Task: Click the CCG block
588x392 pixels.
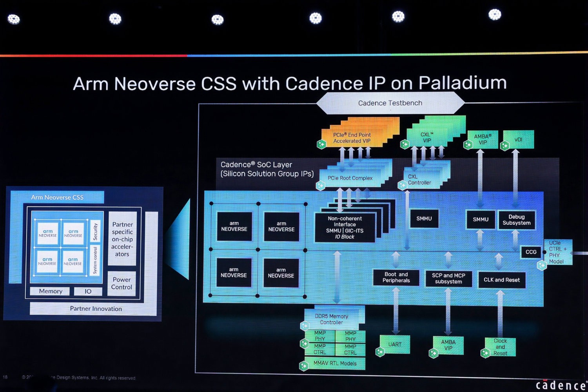Action: [531, 252]
